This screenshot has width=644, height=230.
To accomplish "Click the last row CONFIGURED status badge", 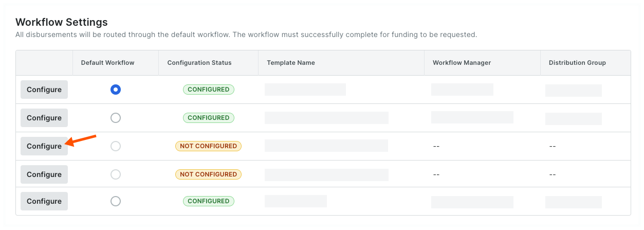I will (208, 201).
